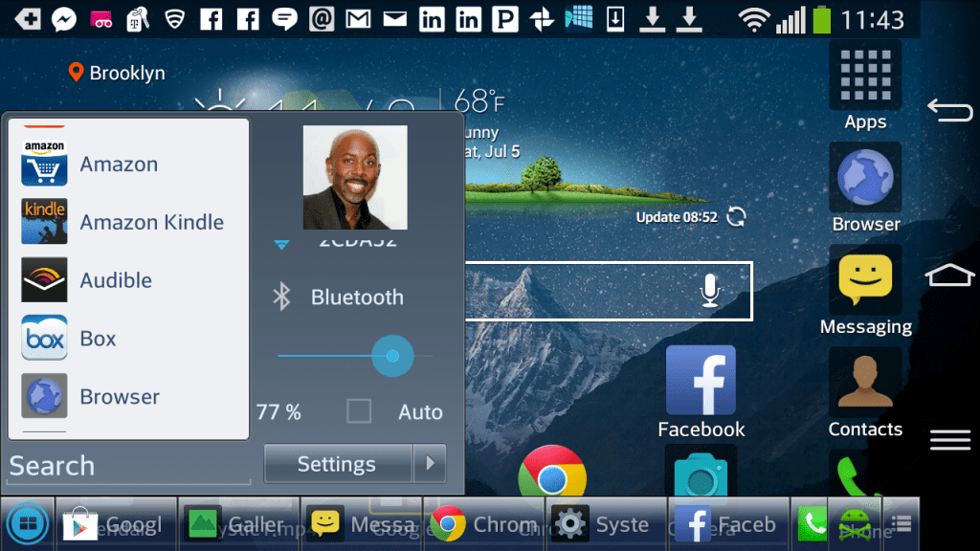Refresh the weather widget update icon
Image resolution: width=980 pixels, height=551 pixels.
pos(736,217)
